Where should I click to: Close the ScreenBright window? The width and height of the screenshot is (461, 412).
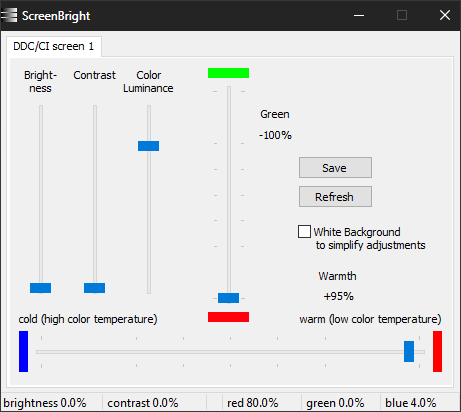pyautogui.click(x=445, y=15)
